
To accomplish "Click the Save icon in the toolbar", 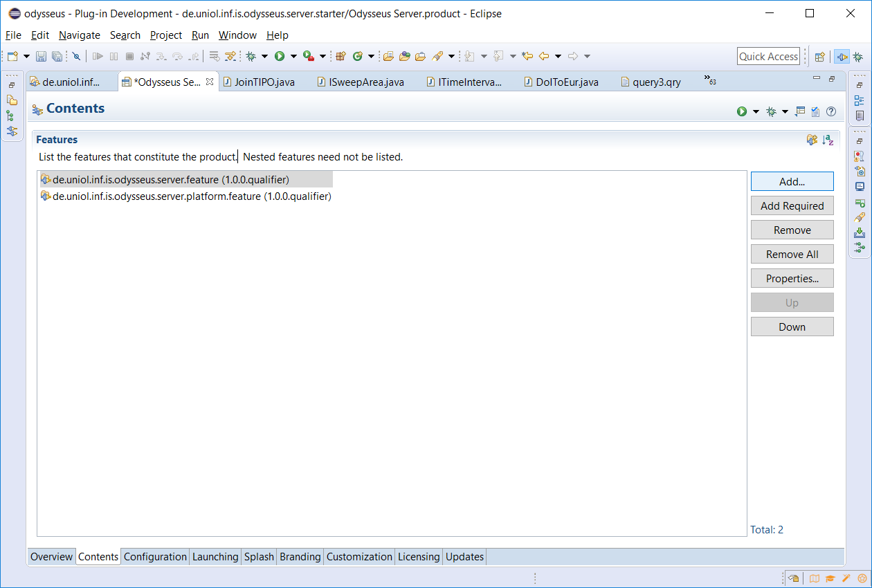I will tap(41, 56).
